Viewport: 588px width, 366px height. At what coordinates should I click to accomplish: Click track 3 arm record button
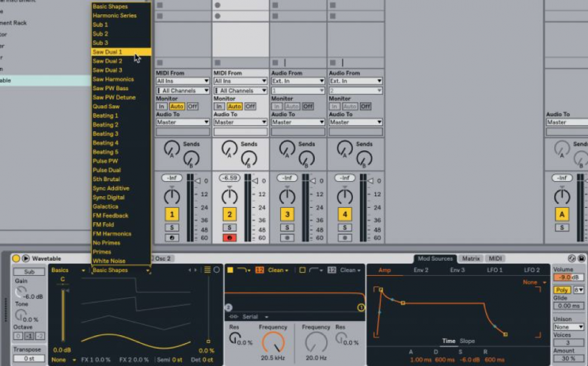pos(288,238)
